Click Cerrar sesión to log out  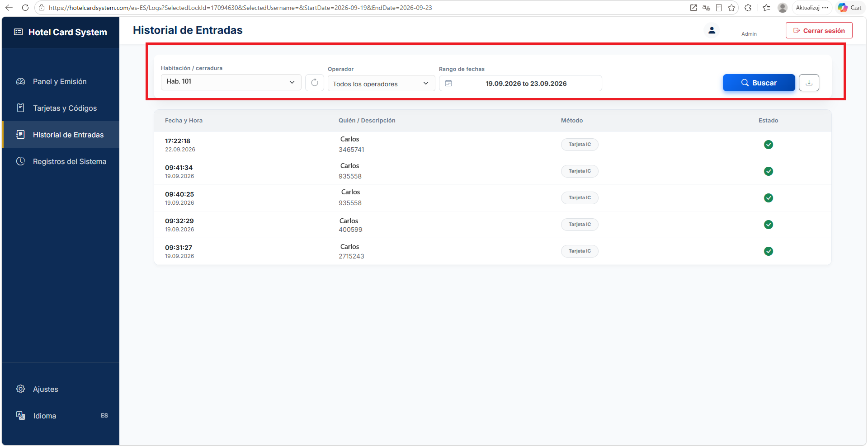tap(819, 30)
